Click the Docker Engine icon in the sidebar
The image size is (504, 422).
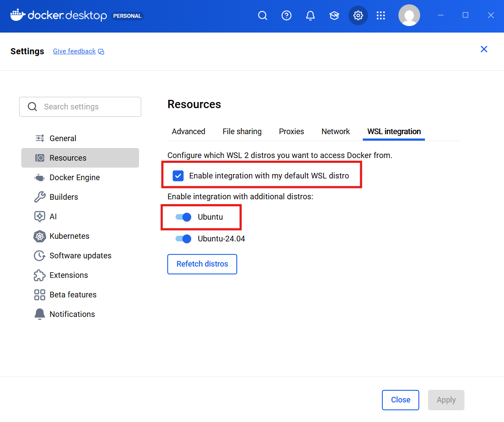tap(40, 178)
